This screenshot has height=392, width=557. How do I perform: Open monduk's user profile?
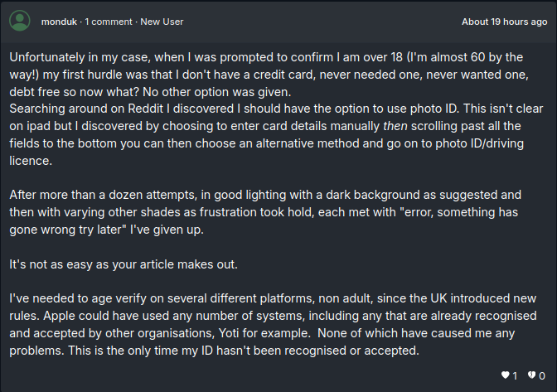click(58, 22)
